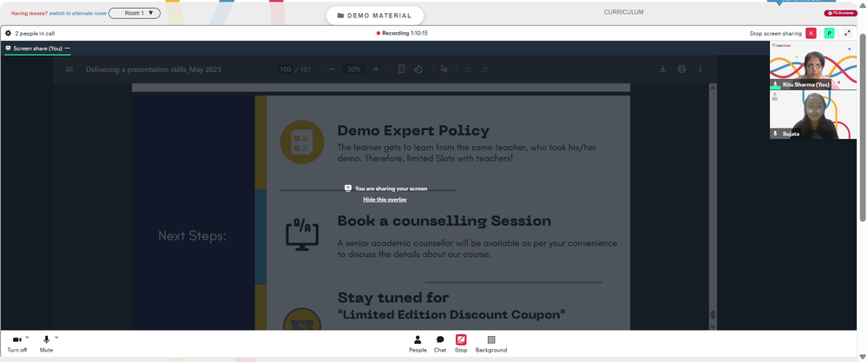Viewport: 868px width, 362px height.
Task: Click Ritu Sharma's microphone indicator
Action: click(775, 85)
